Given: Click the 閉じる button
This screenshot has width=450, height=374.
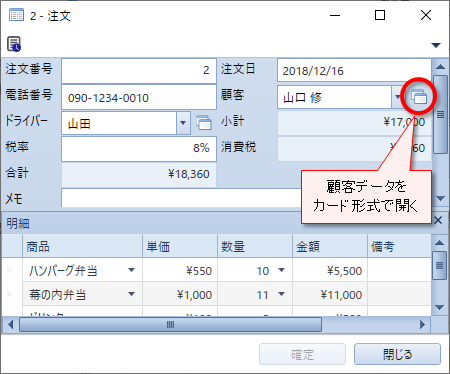Looking at the screenshot, I should tap(397, 354).
